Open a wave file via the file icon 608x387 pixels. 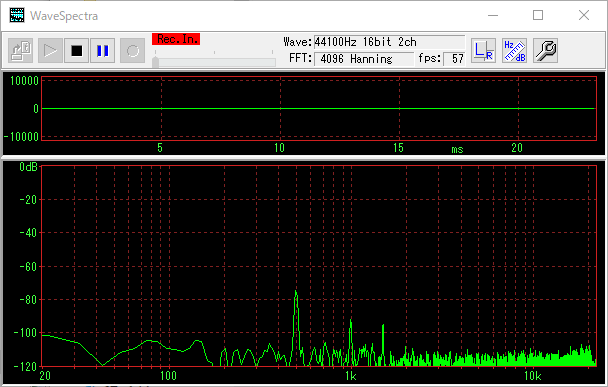point(21,50)
